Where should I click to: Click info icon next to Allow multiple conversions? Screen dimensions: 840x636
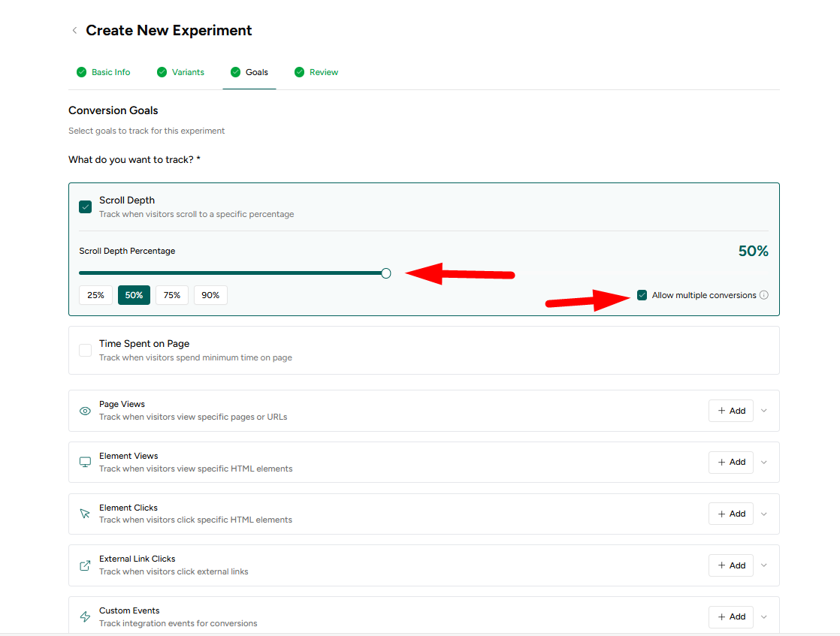(764, 295)
